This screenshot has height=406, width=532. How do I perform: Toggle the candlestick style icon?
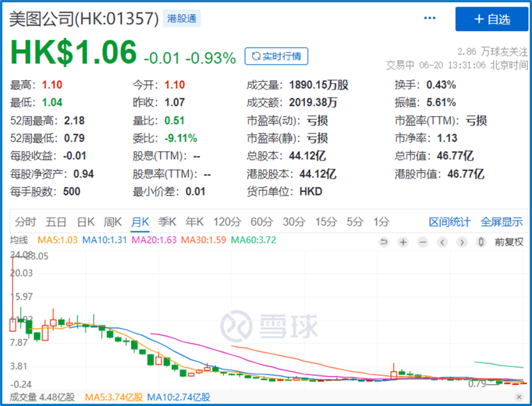(481, 242)
